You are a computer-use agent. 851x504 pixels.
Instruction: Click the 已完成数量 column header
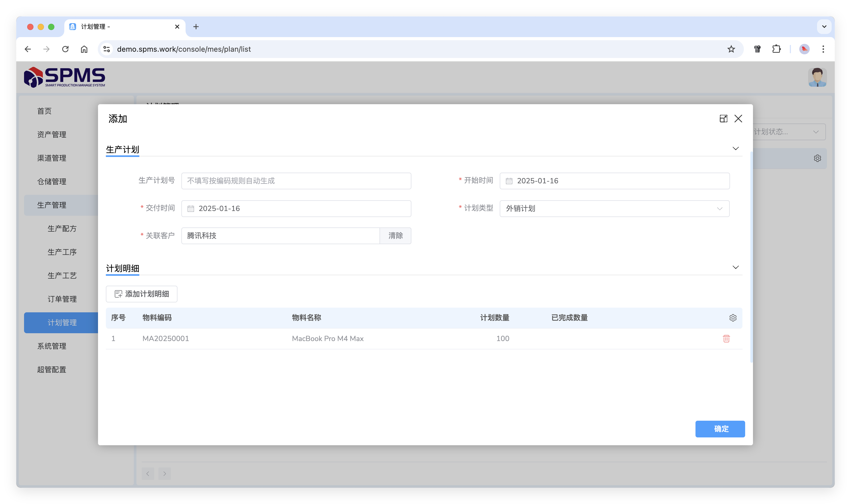[569, 318]
